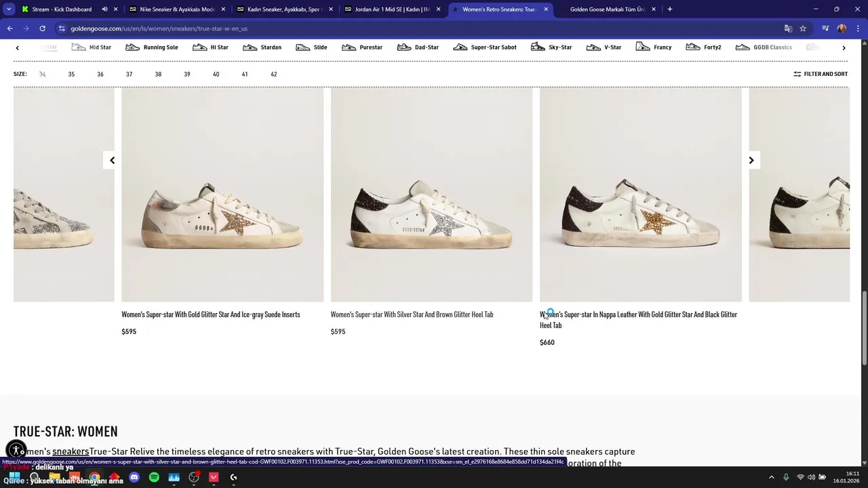Open the Silver Star Brown Glitter Heel Tab title

pyautogui.click(x=412, y=314)
